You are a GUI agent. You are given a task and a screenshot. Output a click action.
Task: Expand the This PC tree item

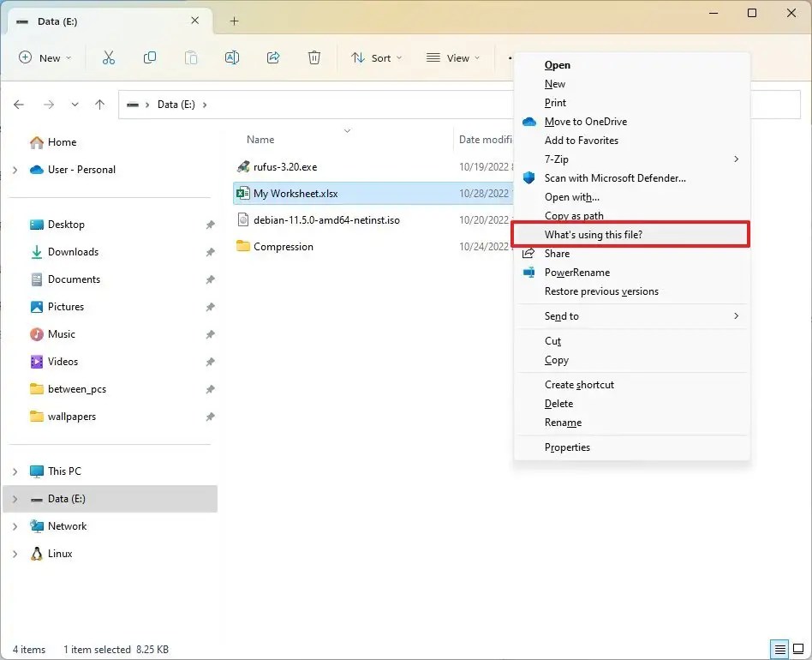click(x=15, y=471)
